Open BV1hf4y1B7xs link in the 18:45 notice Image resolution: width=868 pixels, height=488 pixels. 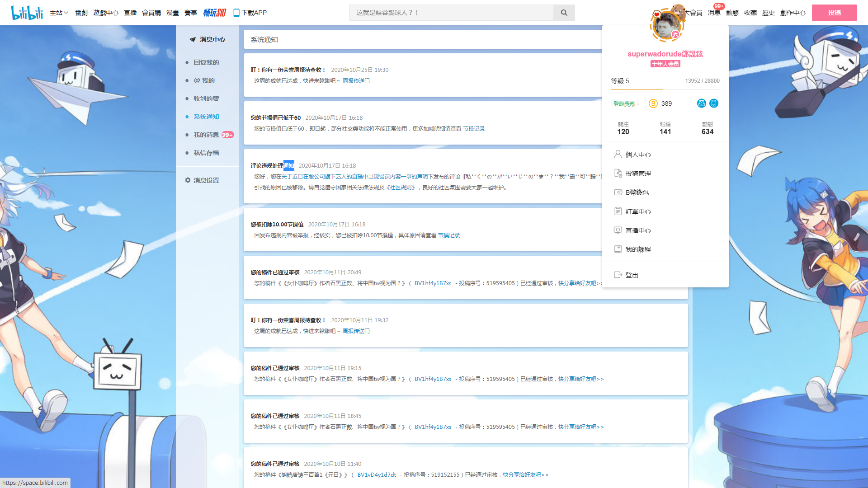[433, 427]
